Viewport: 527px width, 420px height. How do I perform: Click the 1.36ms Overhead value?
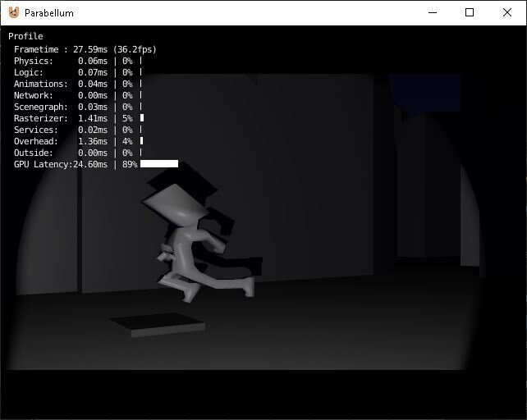pos(93,141)
